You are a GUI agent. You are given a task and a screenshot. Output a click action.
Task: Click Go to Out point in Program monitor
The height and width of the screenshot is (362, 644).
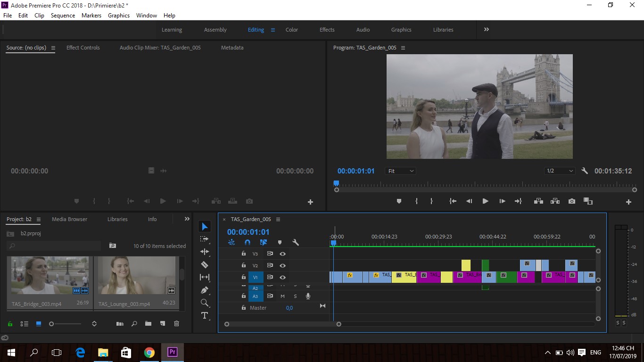click(518, 201)
